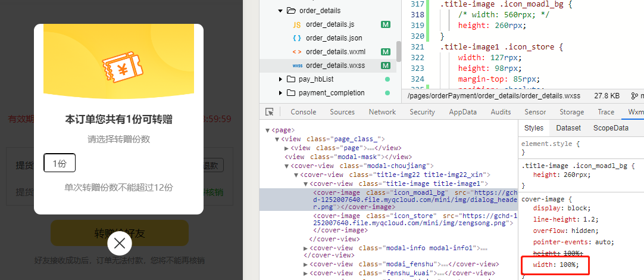Image resolution: width=644 pixels, height=280 pixels.
Task: Collapse the title-img22 cover-view node
Action: (296, 175)
